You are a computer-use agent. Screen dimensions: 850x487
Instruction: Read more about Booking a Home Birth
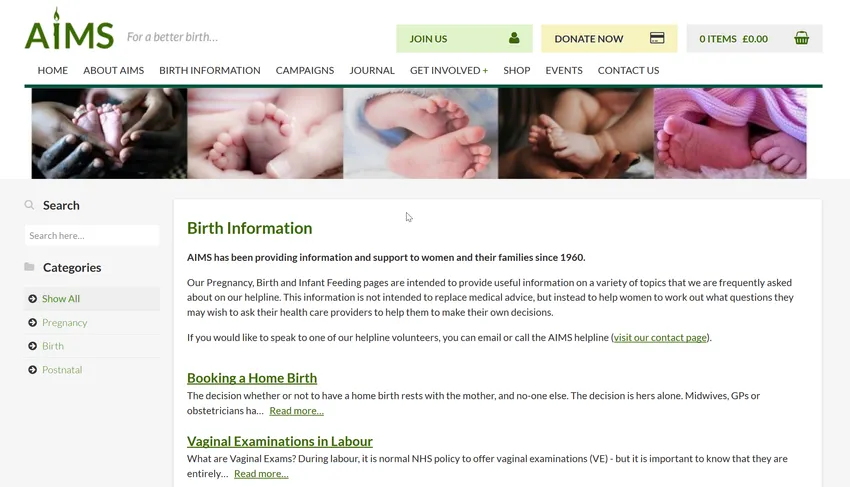pos(297,411)
